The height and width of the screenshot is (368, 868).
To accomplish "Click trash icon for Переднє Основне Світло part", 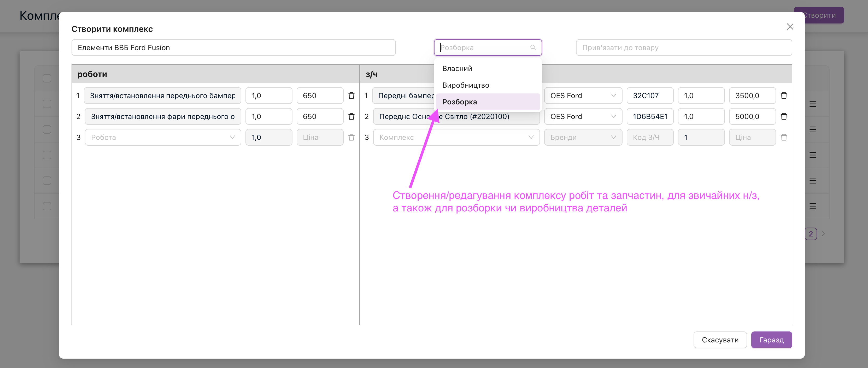I will [784, 116].
